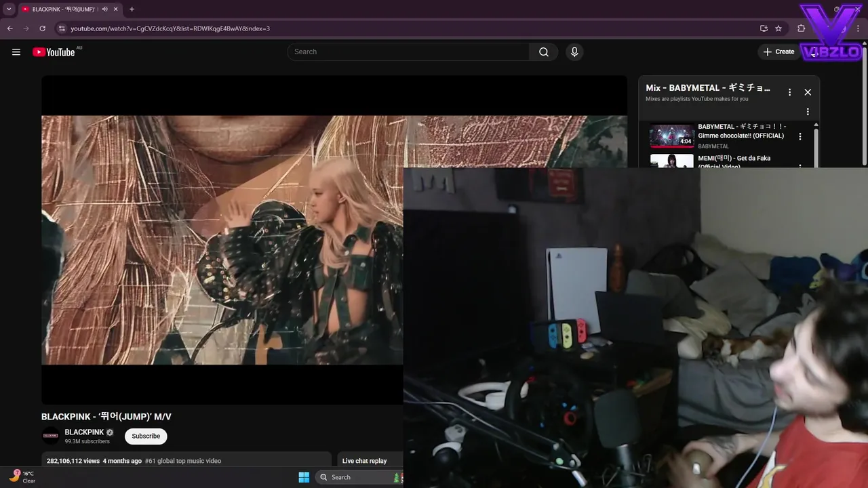Open the browser extensions puzzle icon

tap(801, 28)
